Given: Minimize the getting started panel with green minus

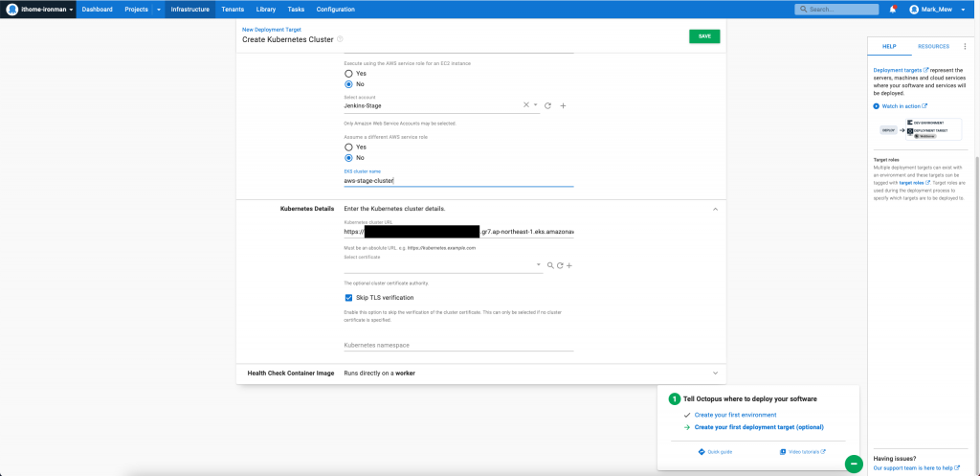Looking at the screenshot, I should tap(854, 465).
